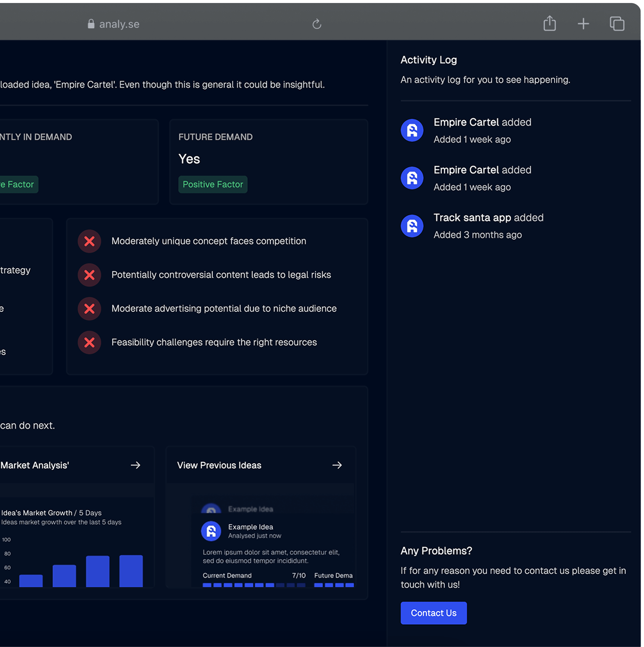Open a new browser tab

coord(583,23)
